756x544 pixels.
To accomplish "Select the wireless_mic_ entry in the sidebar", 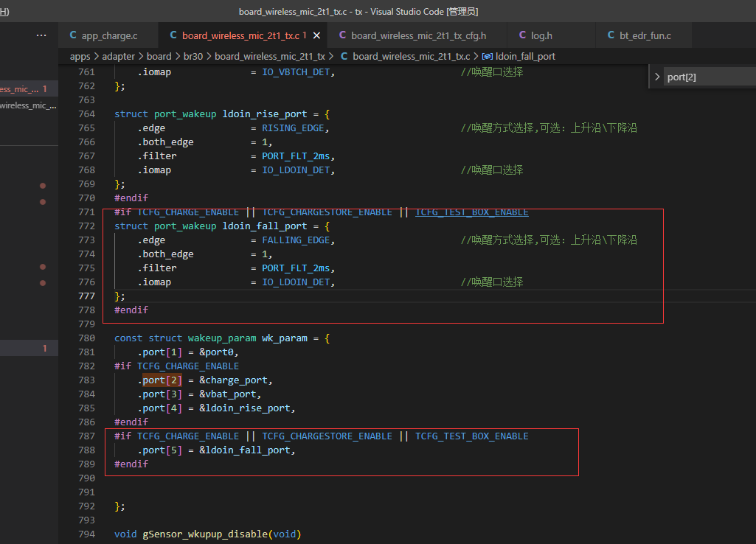I will (29, 105).
